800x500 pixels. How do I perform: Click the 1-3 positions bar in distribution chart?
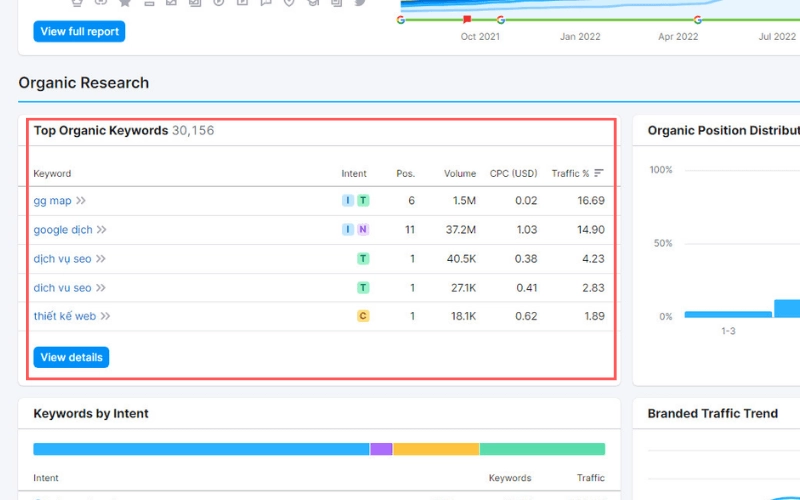[728, 314]
